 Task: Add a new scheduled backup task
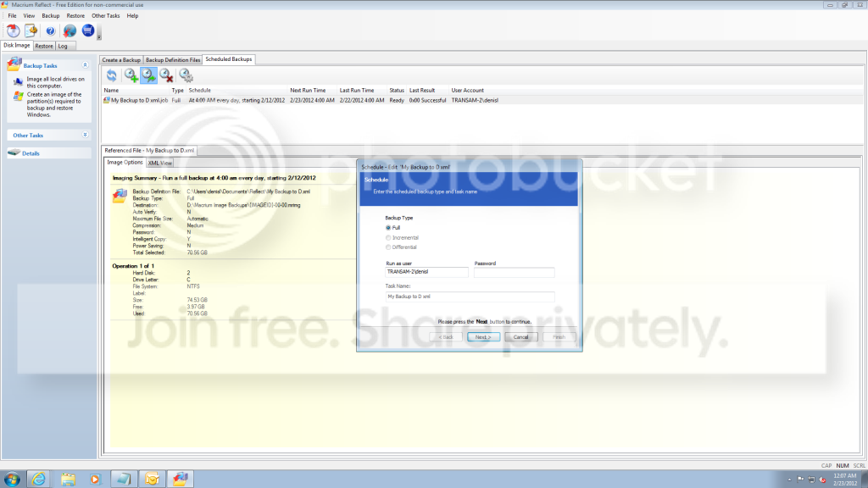[131, 75]
